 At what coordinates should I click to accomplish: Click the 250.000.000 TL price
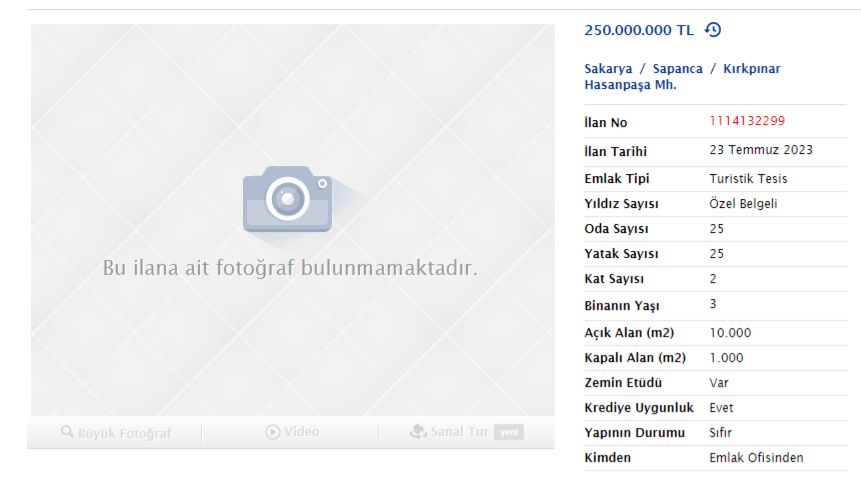(638, 30)
